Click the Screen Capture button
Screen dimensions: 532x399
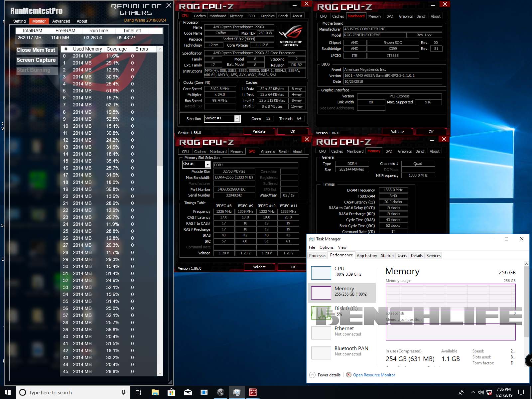(x=36, y=60)
